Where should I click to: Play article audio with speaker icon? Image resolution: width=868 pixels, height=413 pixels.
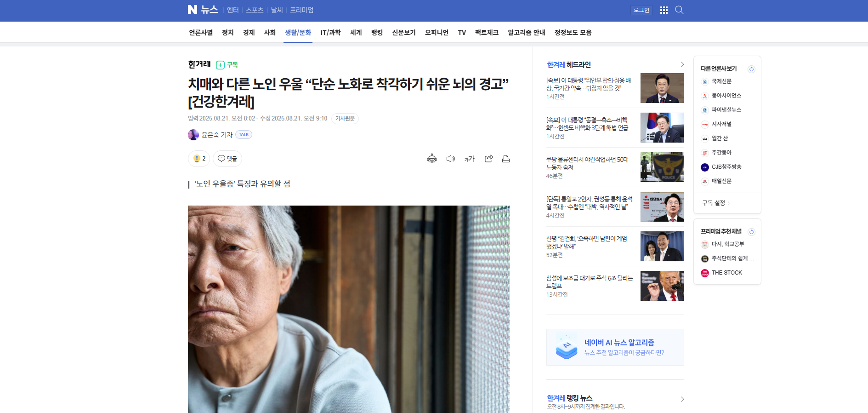pyautogui.click(x=451, y=159)
